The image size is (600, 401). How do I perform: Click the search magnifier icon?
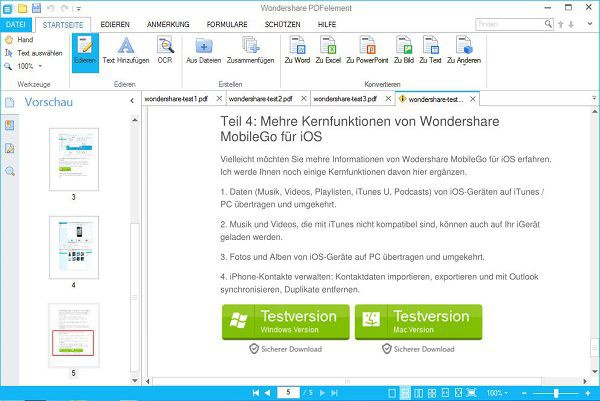click(548, 24)
